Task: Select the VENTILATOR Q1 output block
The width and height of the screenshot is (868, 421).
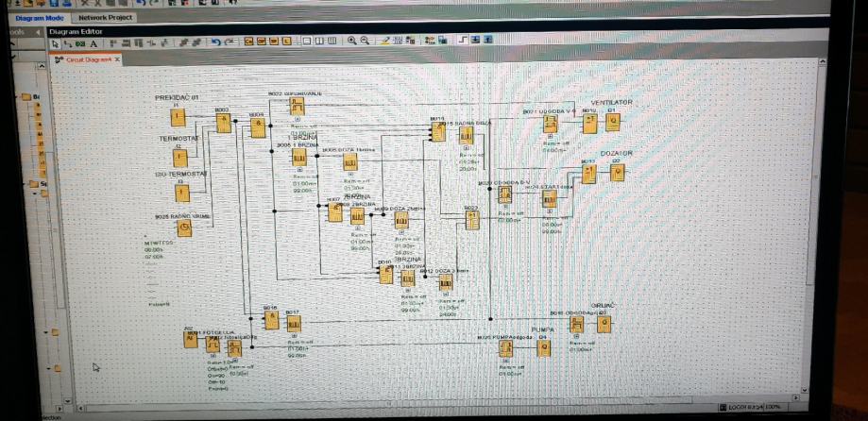Action: (x=612, y=123)
